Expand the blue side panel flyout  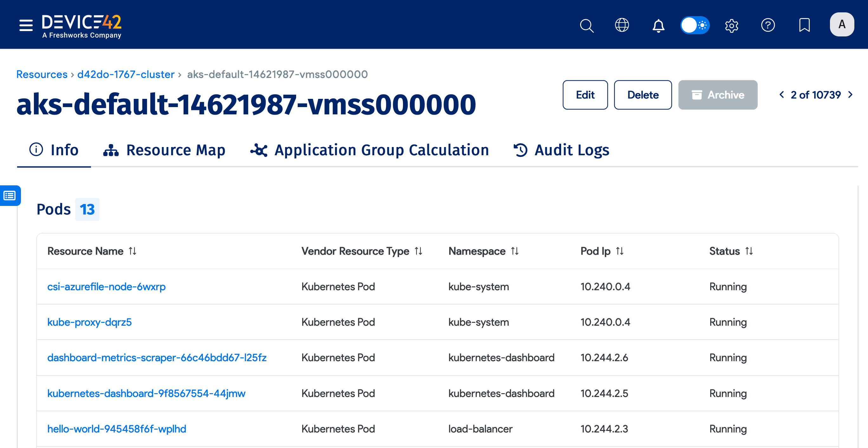point(10,196)
